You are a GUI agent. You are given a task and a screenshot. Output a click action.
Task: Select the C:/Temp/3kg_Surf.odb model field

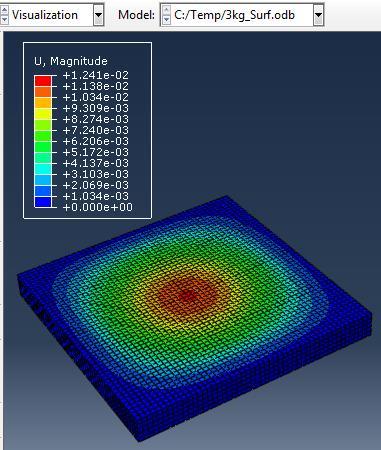(242, 15)
